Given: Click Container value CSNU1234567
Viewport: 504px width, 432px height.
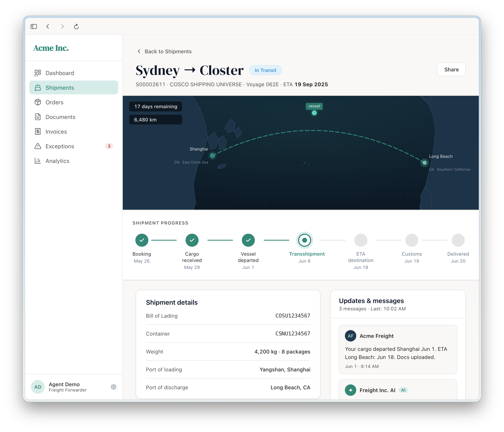Looking at the screenshot, I should 293,334.
